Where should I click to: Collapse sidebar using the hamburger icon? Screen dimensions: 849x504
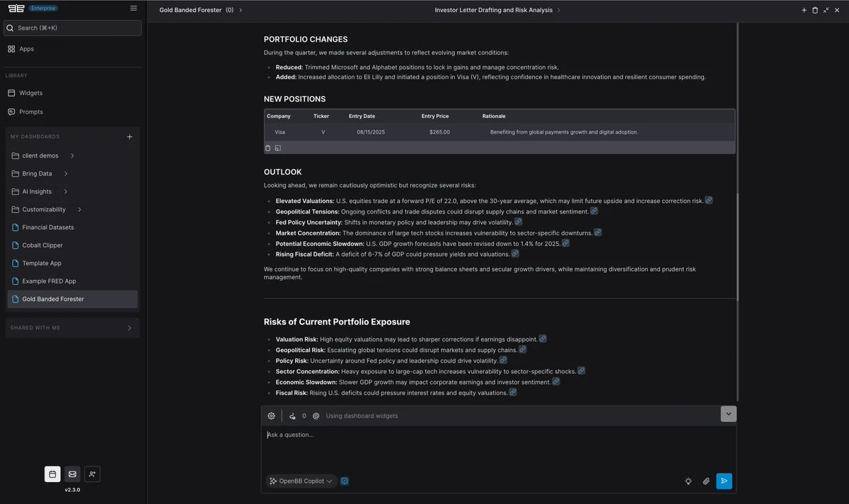coord(134,8)
